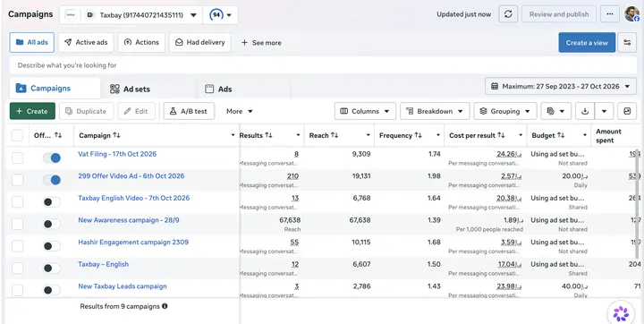Viewport: 644px width, 324px height.
Task: Open Results column header menu caret
Action: [298, 135]
